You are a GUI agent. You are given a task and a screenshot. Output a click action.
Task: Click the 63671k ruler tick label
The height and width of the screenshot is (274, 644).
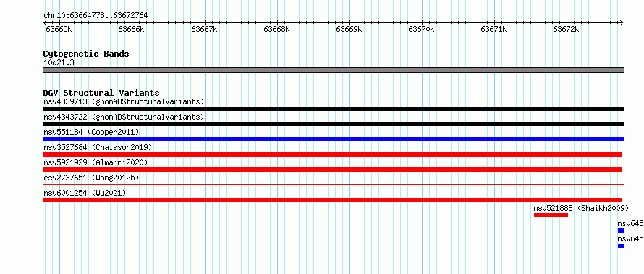pos(493,29)
